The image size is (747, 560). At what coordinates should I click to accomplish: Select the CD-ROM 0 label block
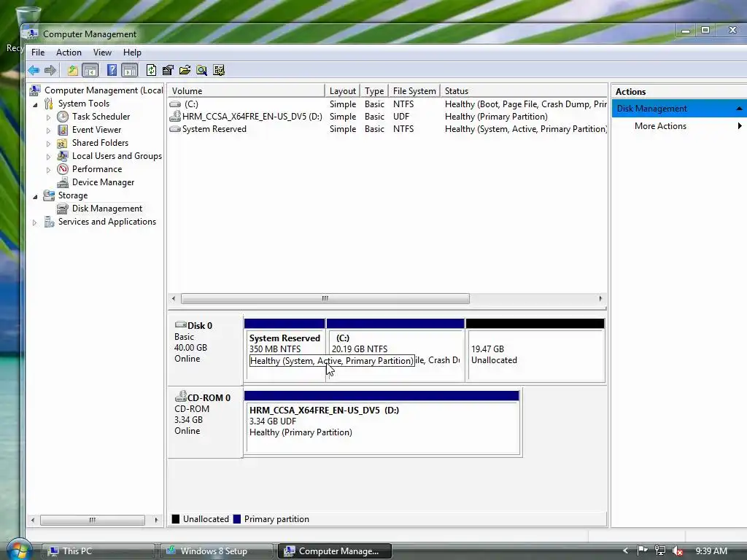point(205,422)
